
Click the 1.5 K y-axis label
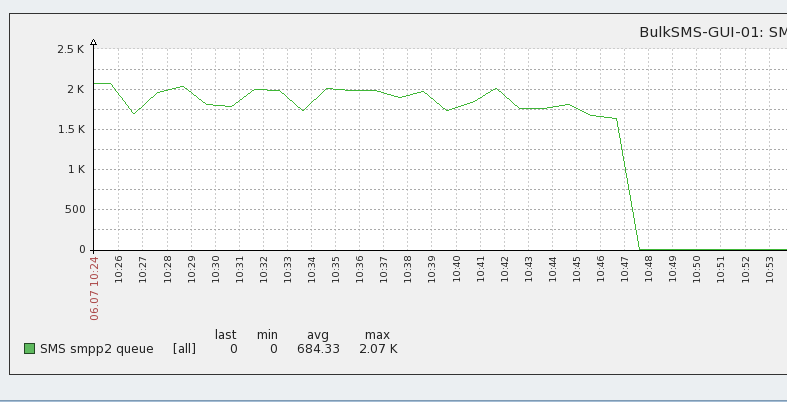(x=71, y=129)
